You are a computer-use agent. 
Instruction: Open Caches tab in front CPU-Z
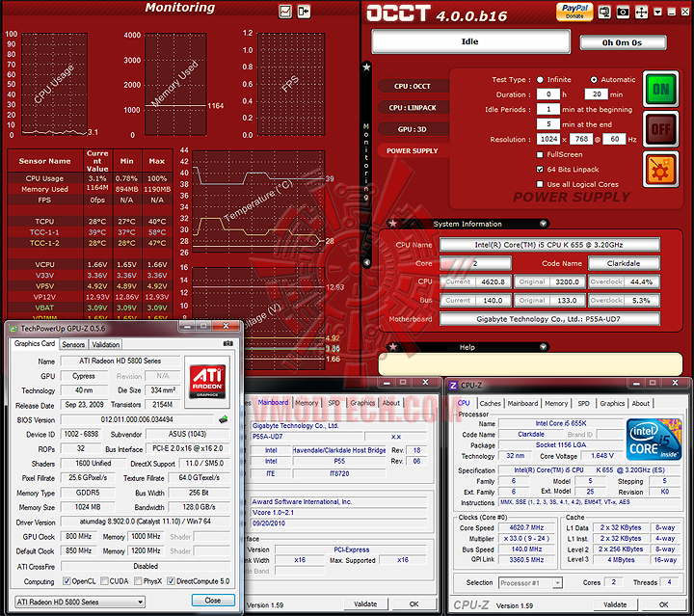(490, 403)
